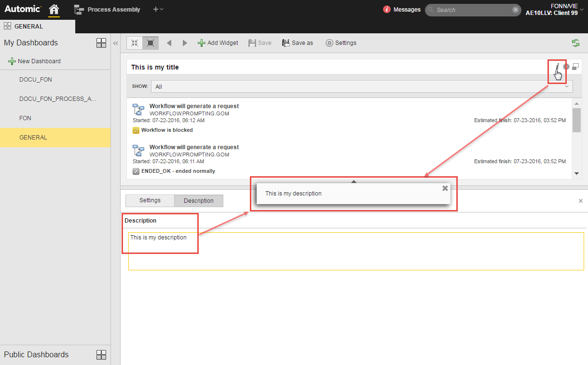Switch to the Settings tab

(150, 200)
